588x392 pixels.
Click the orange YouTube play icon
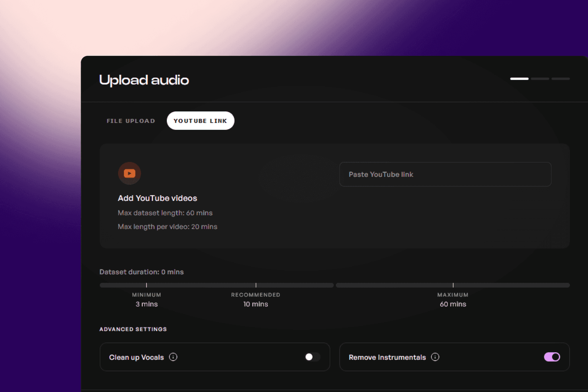pos(129,173)
